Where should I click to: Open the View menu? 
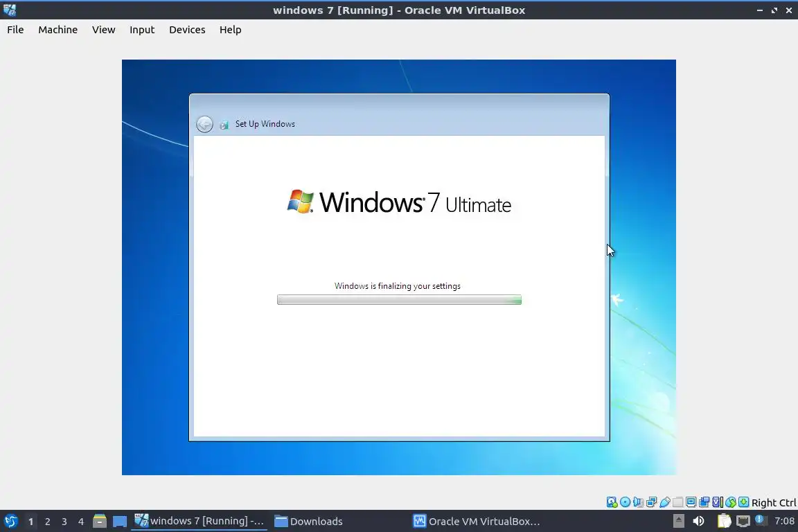(x=103, y=30)
